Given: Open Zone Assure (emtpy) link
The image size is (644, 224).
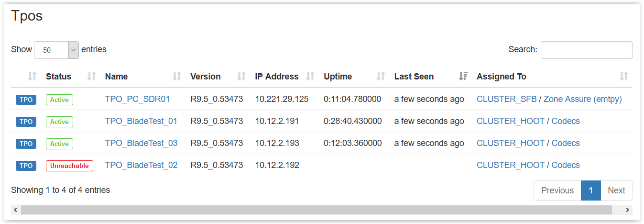Looking at the screenshot, I should pos(582,99).
